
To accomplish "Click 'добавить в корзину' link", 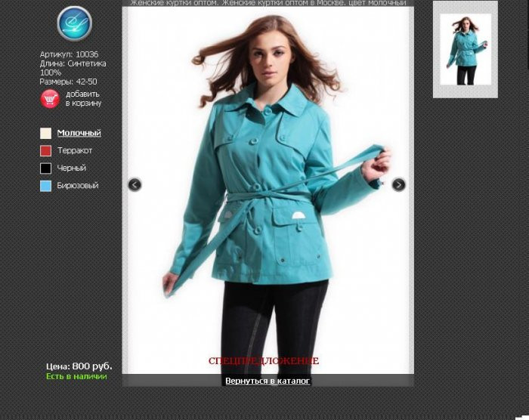I will 83,98.
